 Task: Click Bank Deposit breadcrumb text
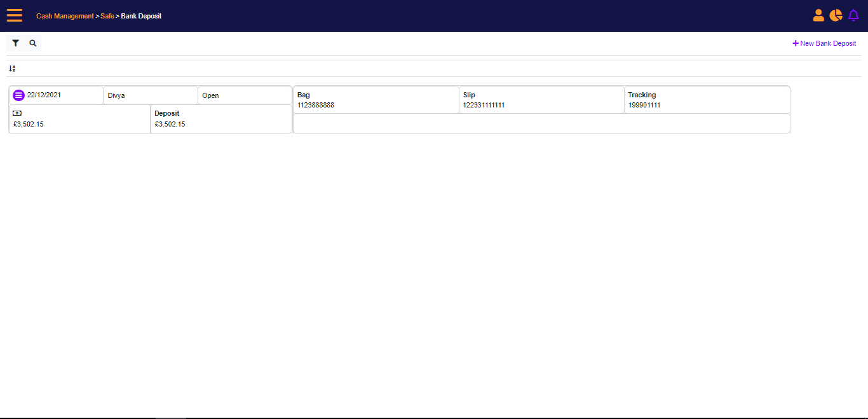tap(141, 16)
